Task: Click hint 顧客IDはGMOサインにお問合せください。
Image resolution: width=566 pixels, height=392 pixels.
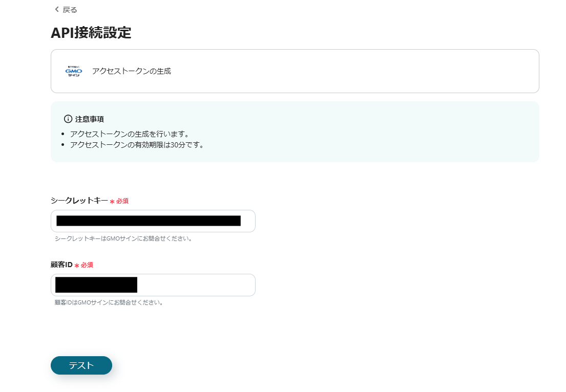Action: [110, 302]
